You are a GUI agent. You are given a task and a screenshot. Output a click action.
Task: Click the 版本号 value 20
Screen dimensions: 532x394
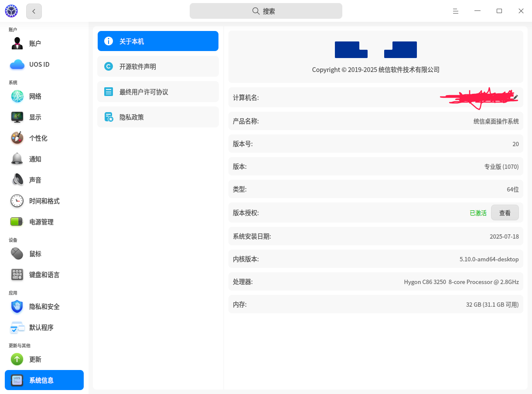tap(515, 144)
